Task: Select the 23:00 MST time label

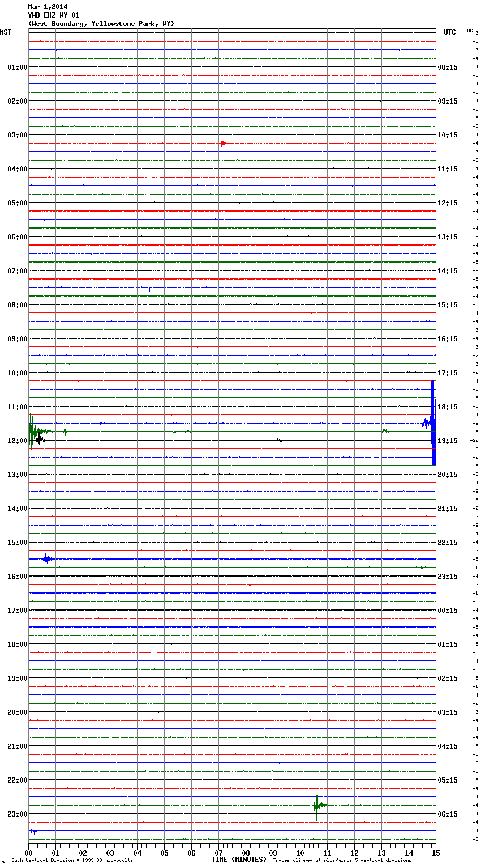Action: pyautogui.click(x=18, y=814)
